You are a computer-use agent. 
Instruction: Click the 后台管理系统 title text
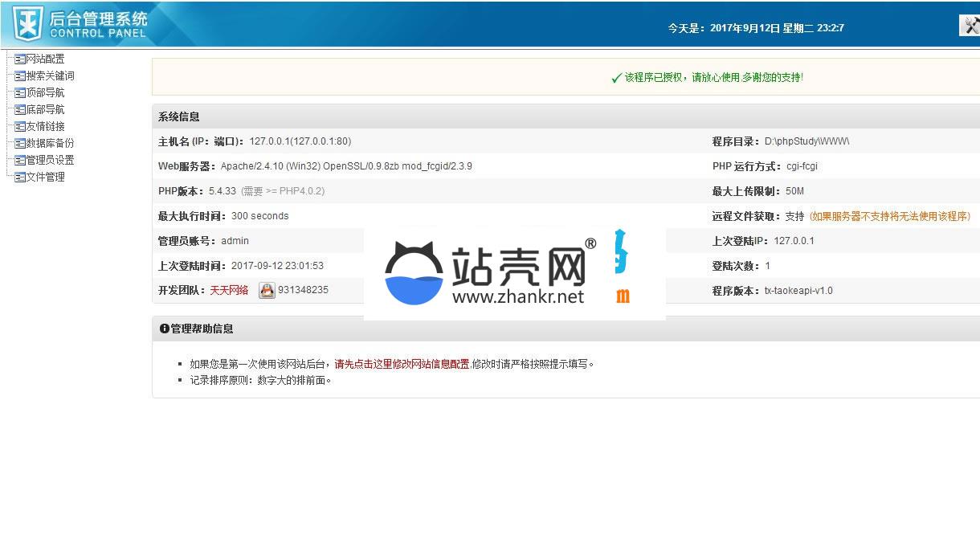click(98, 18)
